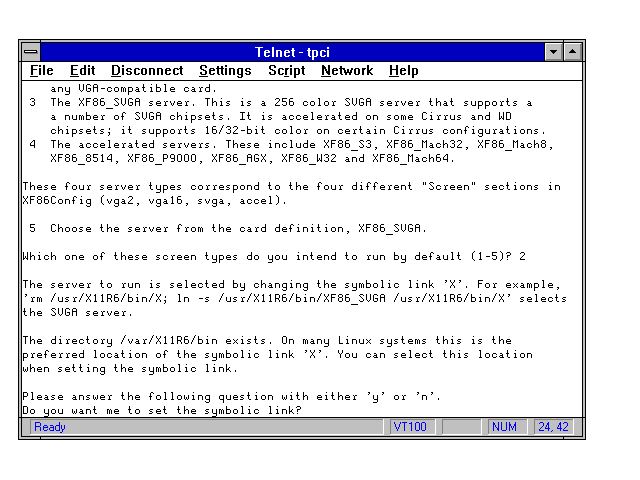
Task: Open the Edit menu
Action: [82, 71]
